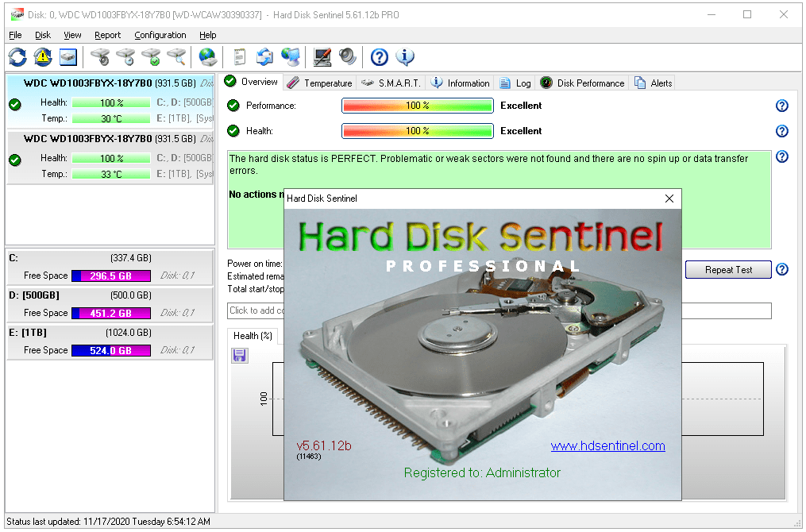This screenshot has height=532, width=806.
Task: Click the help icon next to Performance
Action: 782,106
